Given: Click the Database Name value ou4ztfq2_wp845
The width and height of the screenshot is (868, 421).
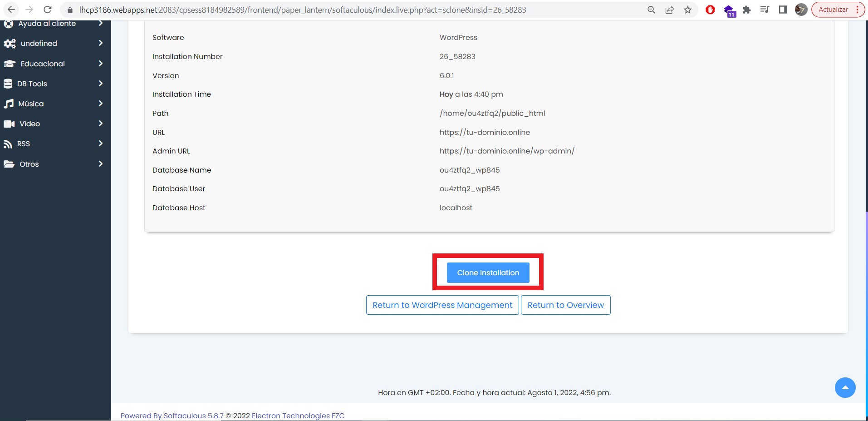Looking at the screenshot, I should coord(470,170).
